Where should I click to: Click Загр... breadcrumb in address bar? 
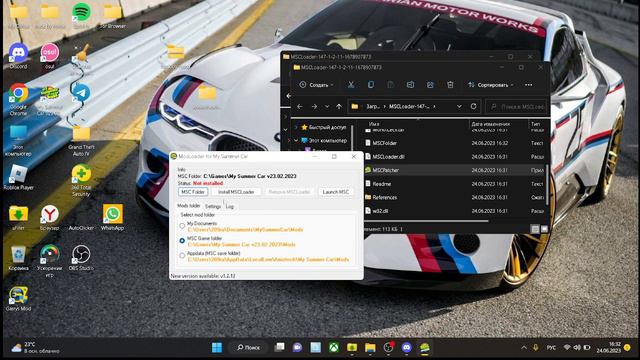tap(373, 106)
